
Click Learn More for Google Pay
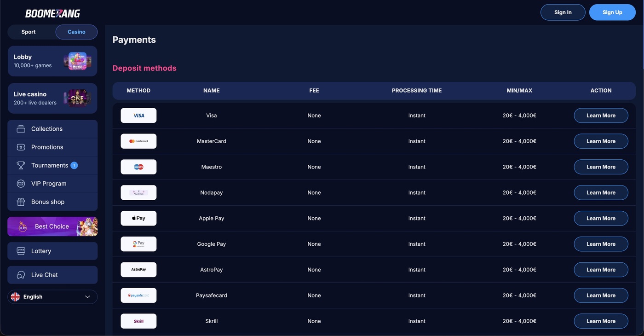pyautogui.click(x=601, y=244)
